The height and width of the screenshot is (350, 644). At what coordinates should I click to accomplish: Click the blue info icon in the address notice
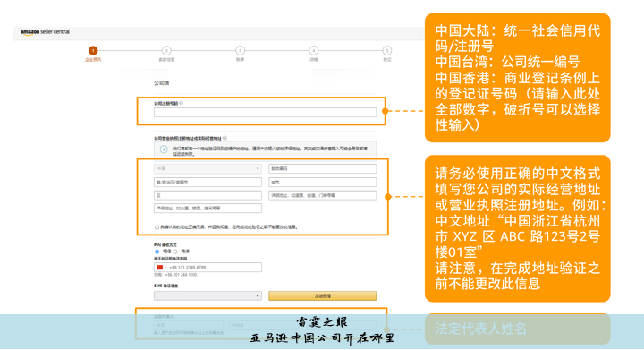point(164,149)
